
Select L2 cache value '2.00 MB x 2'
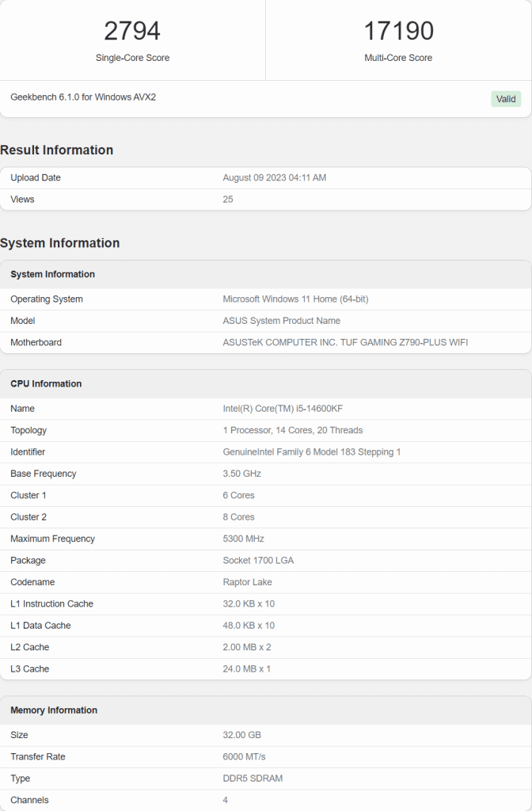pyautogui.click(x=247, y=648)
